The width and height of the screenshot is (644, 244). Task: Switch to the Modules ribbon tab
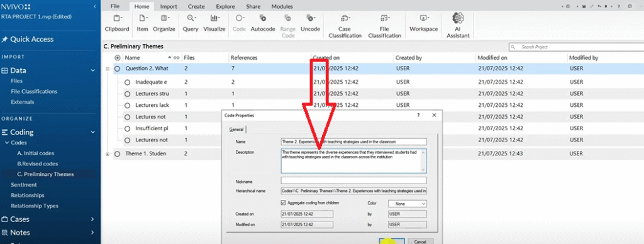click(x=282, y=6)
